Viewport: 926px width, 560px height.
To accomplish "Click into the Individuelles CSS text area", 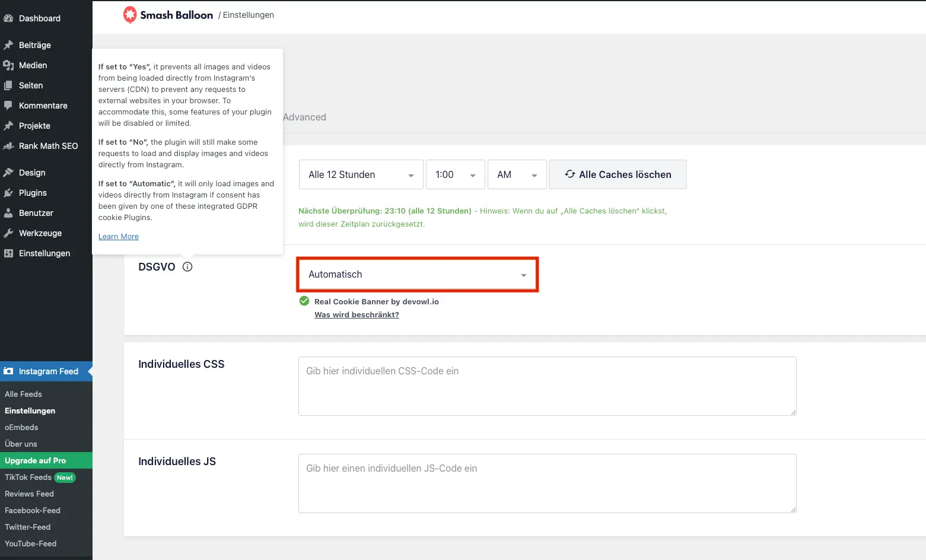I will 547,386.
